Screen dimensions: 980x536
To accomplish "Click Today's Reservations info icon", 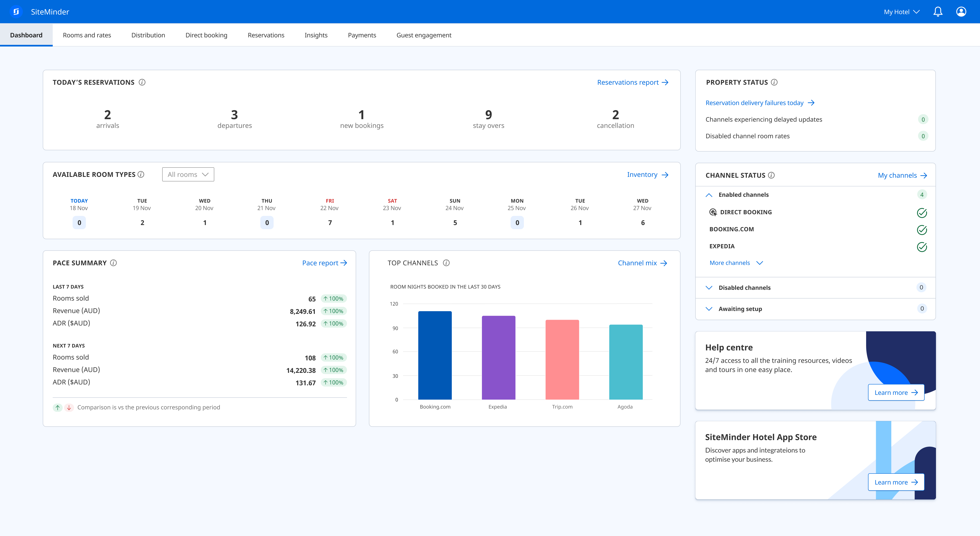I will point(142,82).
